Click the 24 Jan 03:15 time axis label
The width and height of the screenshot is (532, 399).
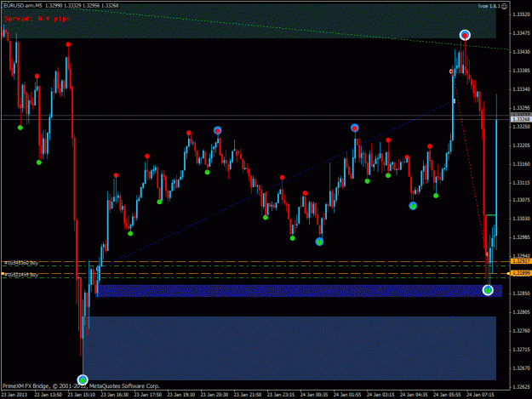380,395
